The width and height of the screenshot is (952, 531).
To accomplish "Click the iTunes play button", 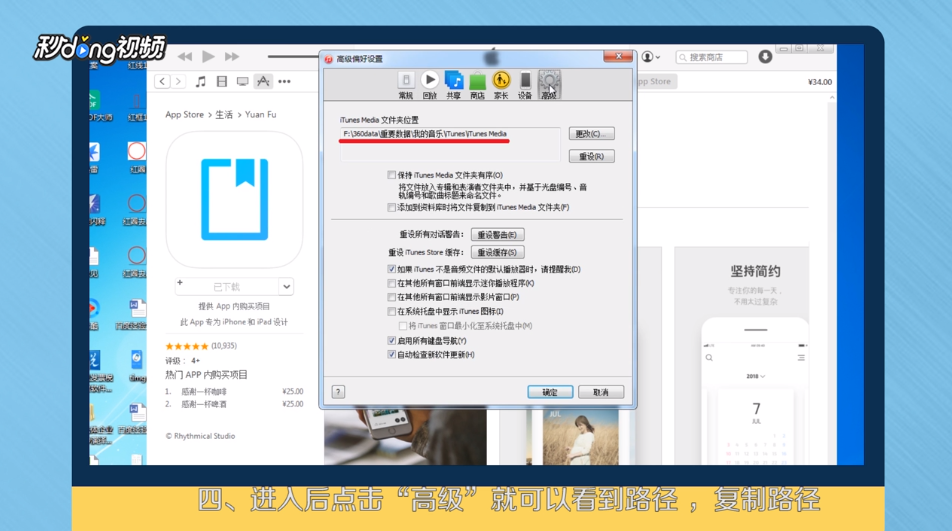I will coord(208,56).
